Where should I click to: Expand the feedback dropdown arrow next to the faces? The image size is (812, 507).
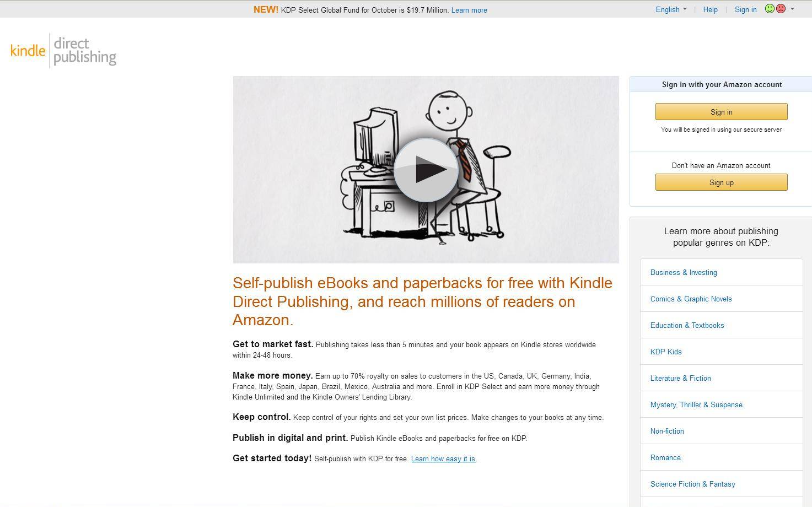(792, 9)
